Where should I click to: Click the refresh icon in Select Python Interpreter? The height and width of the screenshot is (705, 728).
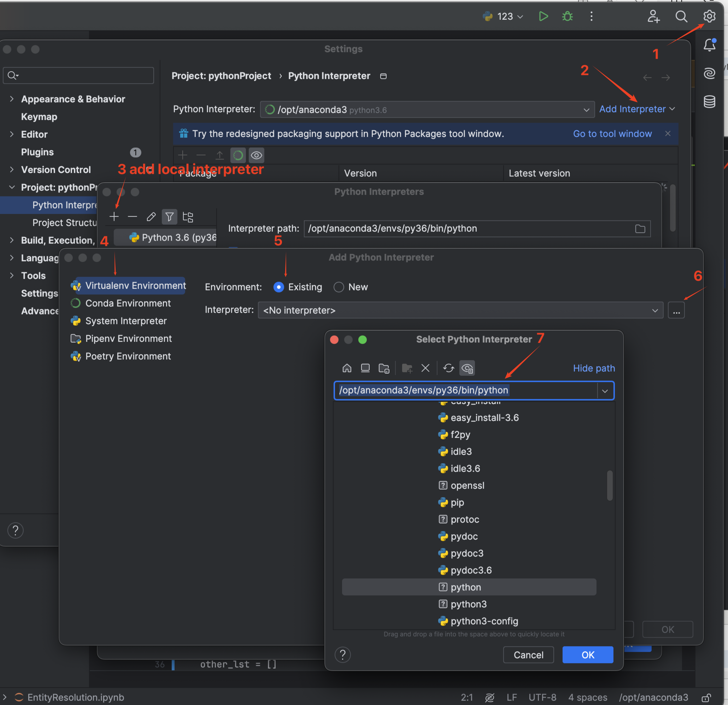[448, 368]
